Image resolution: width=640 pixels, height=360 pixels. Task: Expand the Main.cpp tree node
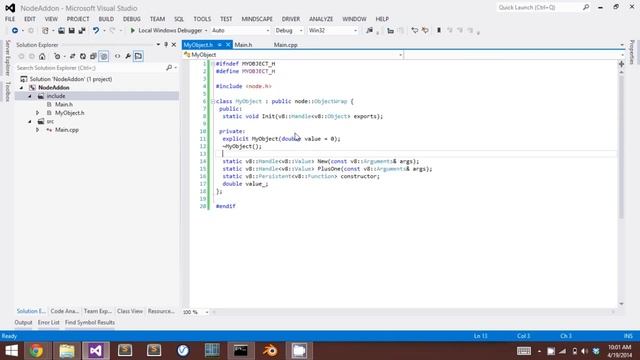[x=38, y=130]
